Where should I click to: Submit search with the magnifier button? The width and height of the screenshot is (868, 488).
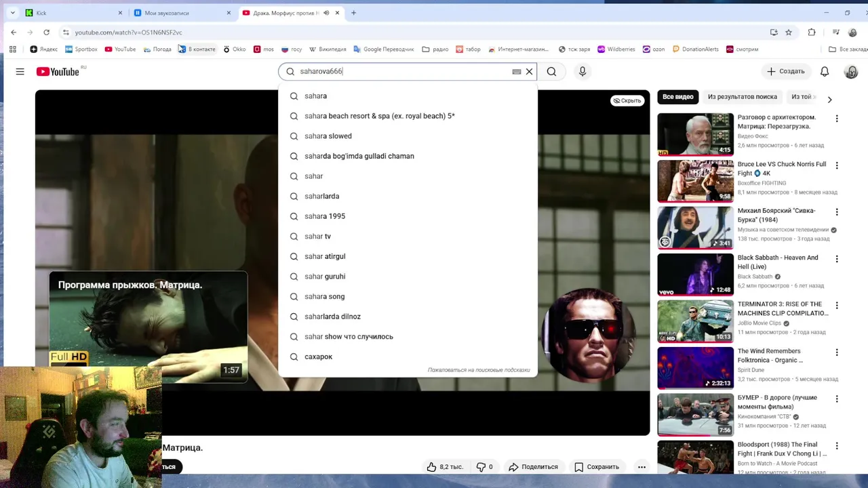click(x=551, y=71)
